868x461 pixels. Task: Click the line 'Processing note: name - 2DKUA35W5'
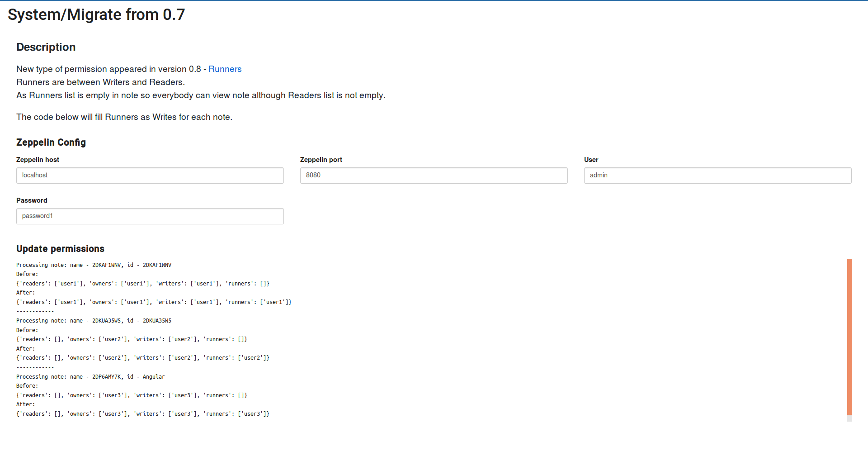(94, 321)
